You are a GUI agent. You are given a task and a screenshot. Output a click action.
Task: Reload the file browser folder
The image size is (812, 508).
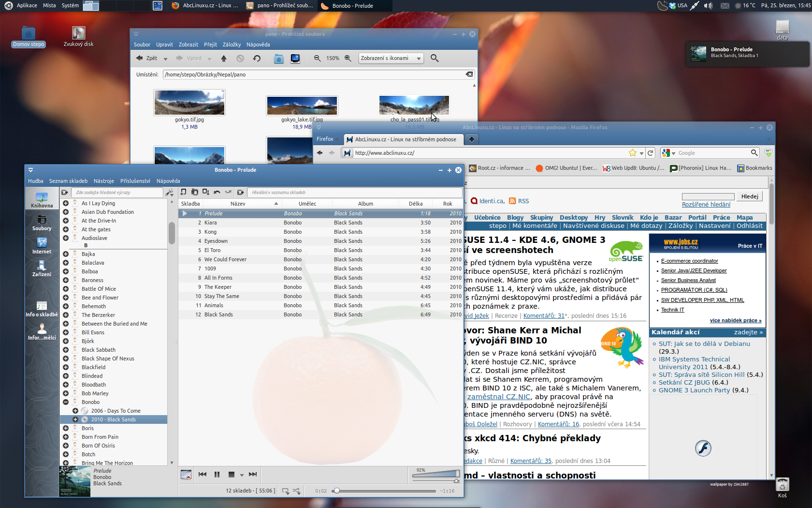coord(257,58)
